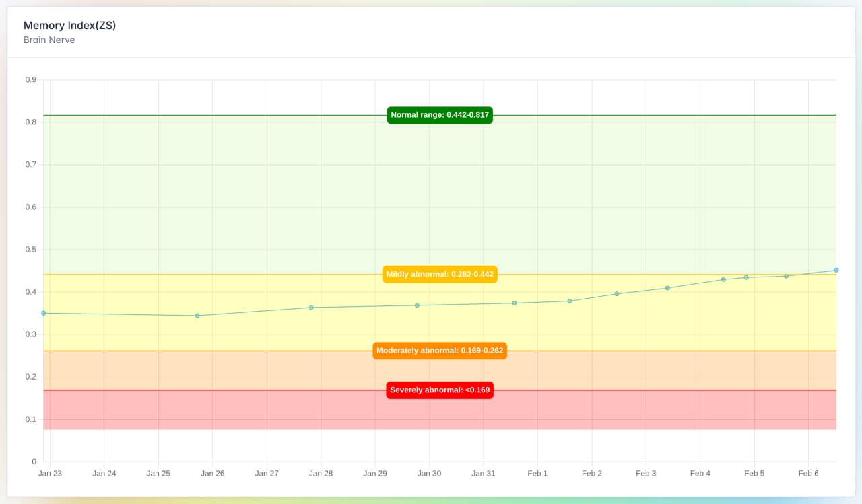This screenshot has height=504, width=862.
Task: Click the first data point at chart's left edge
Action: 44,313
